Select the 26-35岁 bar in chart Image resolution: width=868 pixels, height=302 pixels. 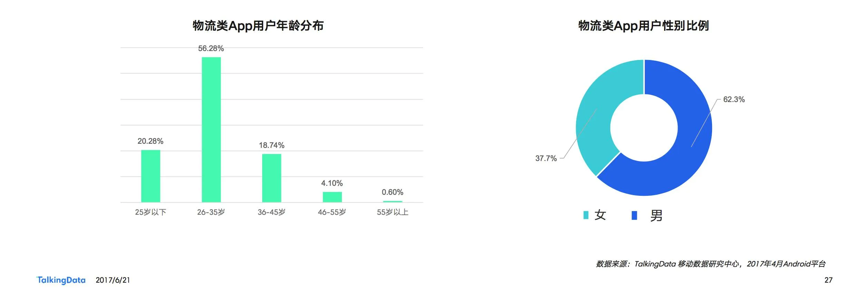(x=211, y=130)
